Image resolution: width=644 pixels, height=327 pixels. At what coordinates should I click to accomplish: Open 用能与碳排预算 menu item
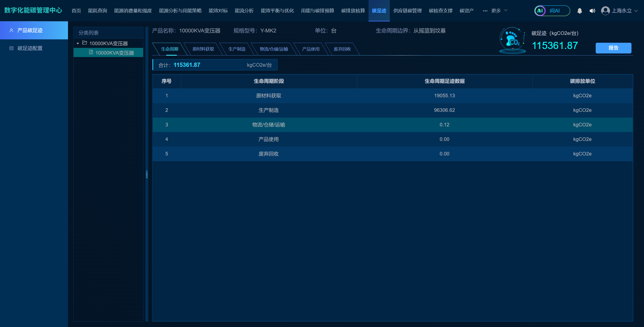[x=318, y=11]
